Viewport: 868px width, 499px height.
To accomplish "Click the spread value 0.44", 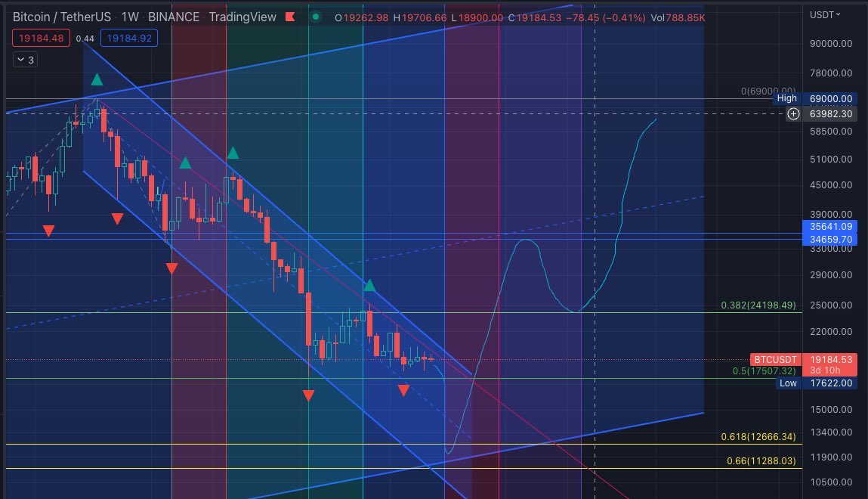I will click(x=85, y=39).
